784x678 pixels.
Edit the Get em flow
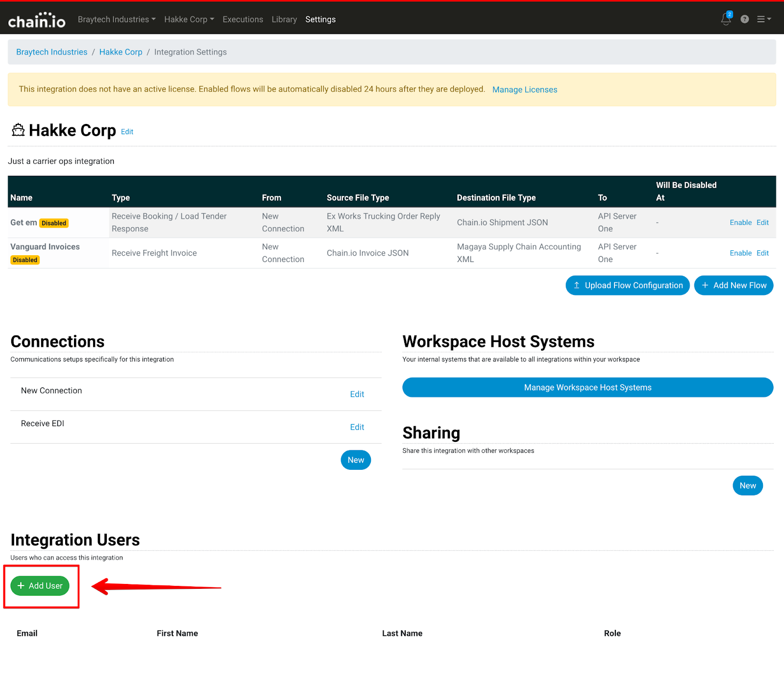762,222
